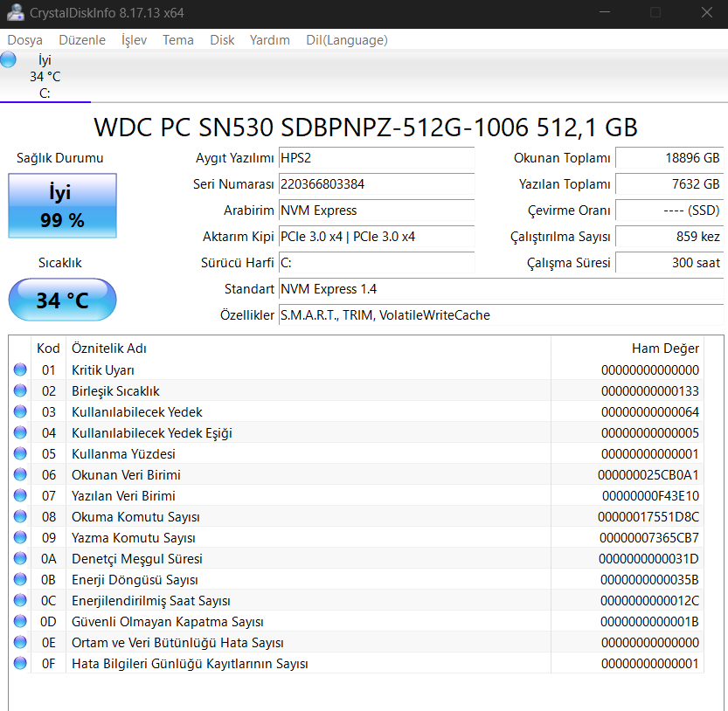Select the Güvenli Olmayan Kapatma Sayısı name
This screenshot has width=728, height=711.
click(x=168, y=622)
